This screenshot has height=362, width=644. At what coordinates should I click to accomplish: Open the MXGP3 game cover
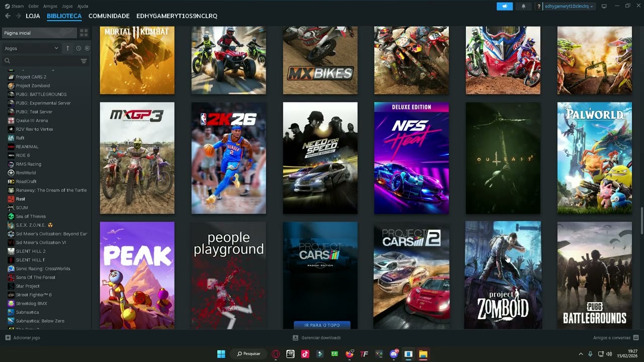tap(137, 158)
